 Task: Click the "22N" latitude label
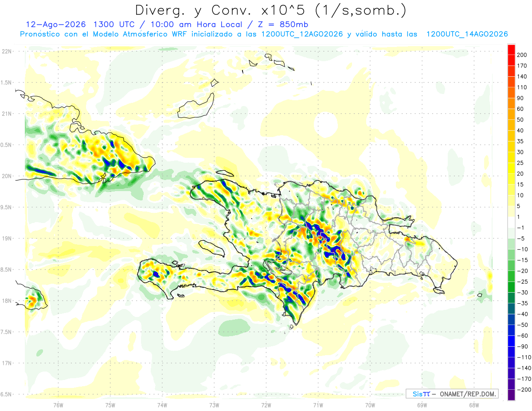[x=6, y=51]
